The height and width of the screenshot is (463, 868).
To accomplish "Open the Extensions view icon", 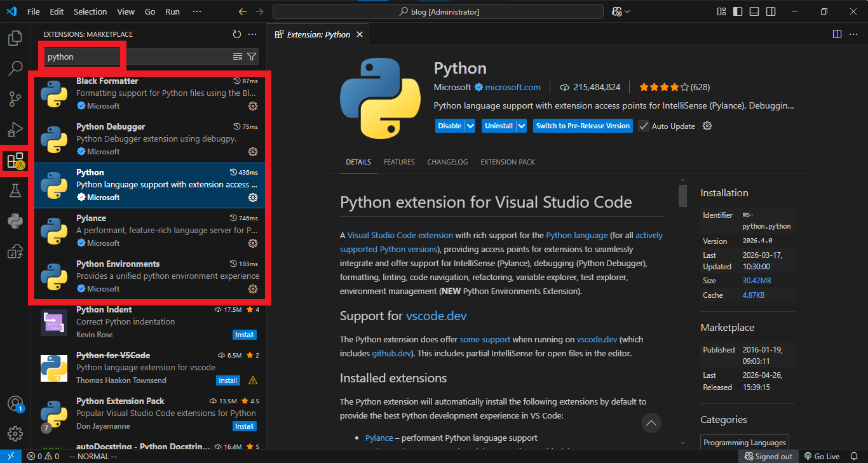I will [x=15, y=160].
